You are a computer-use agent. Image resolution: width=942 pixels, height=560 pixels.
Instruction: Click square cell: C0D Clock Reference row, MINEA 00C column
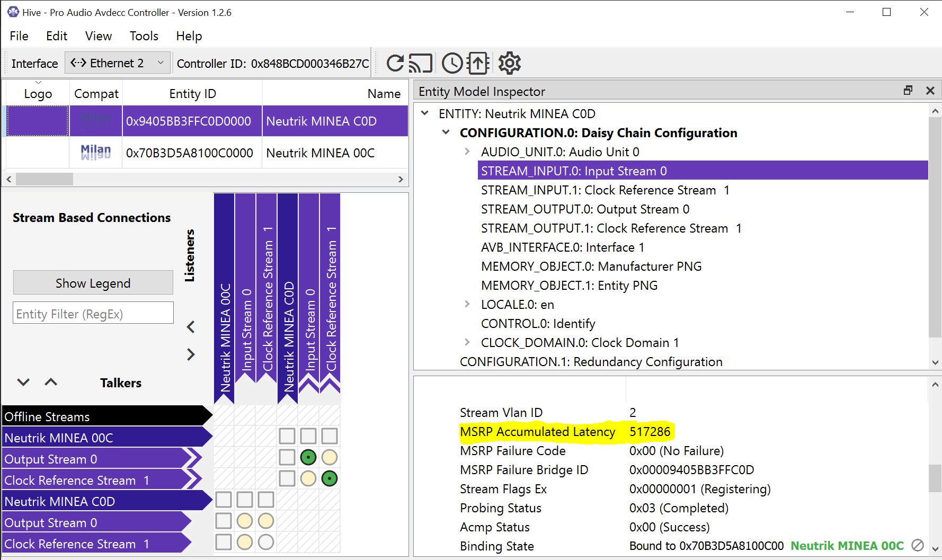224,542
